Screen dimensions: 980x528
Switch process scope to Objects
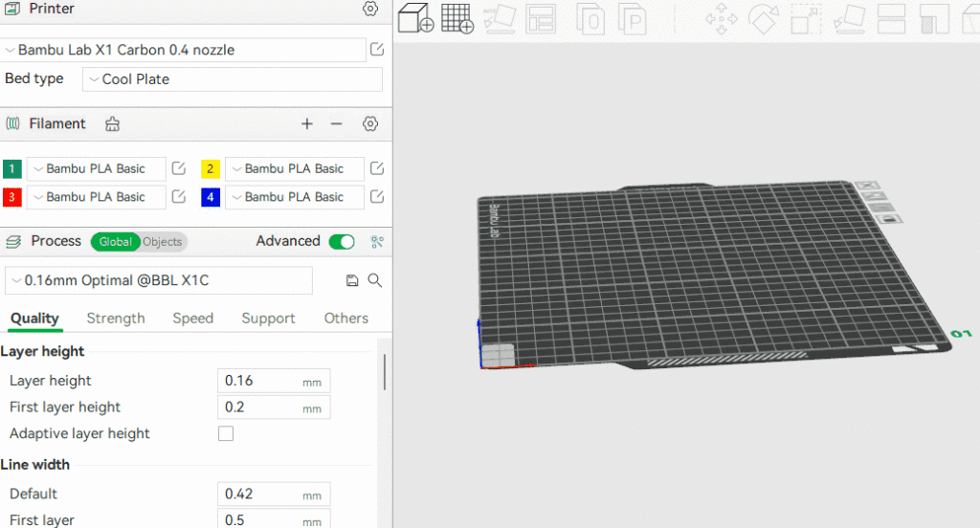(163, 242)
